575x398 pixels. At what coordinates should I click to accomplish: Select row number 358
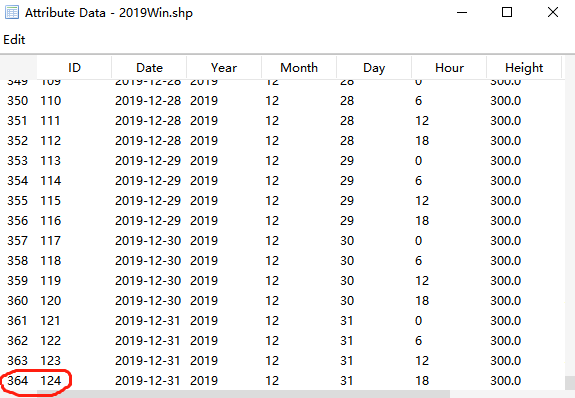point(18,260)
